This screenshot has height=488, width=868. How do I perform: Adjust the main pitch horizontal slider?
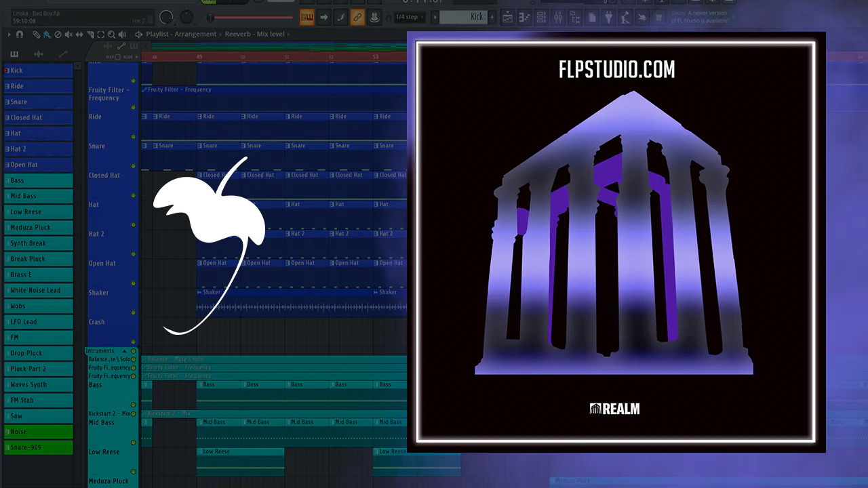click(x=250, y=17)
